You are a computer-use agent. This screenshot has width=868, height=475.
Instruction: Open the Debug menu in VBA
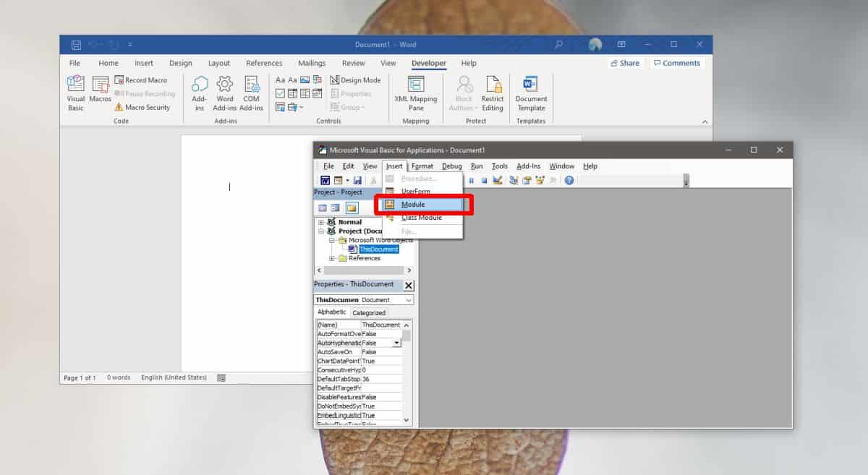click(x=451, y=166)
